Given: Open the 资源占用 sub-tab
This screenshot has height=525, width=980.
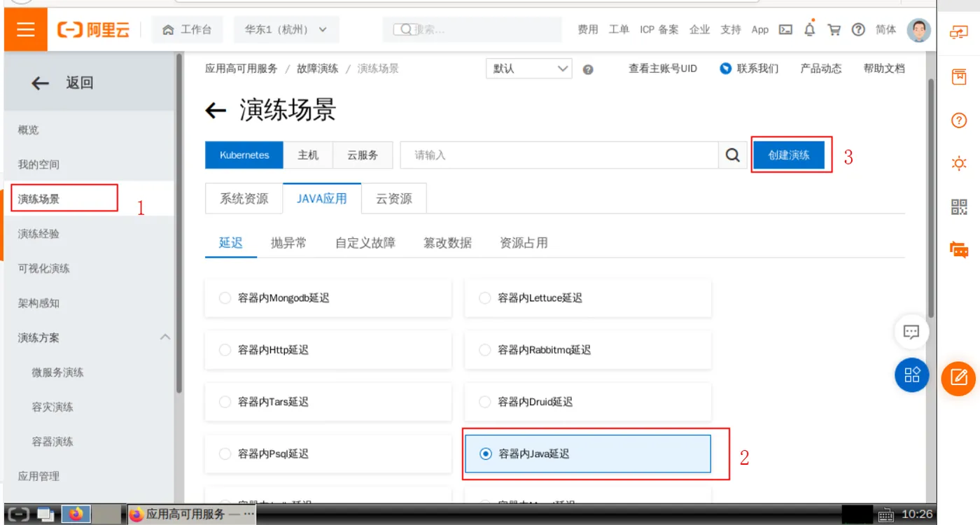Looking at the screenshot, I should coord(524,243).
